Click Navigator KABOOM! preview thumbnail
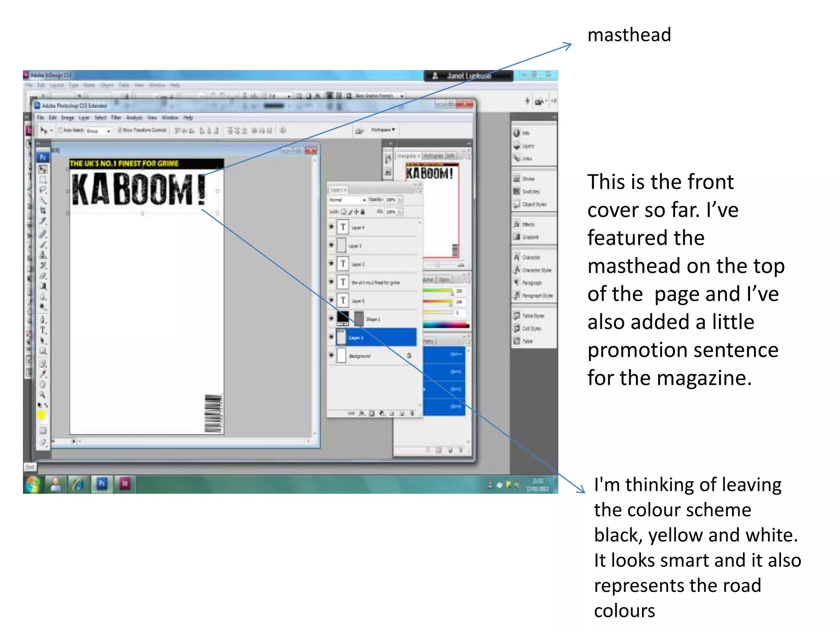Screen dimensions: 840x630 point(432,210)
